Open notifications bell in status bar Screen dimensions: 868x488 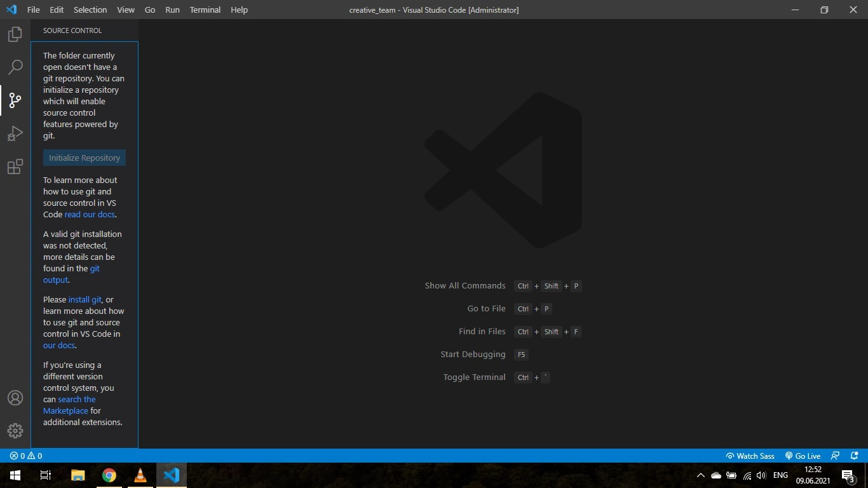click(x=855, y=456)
